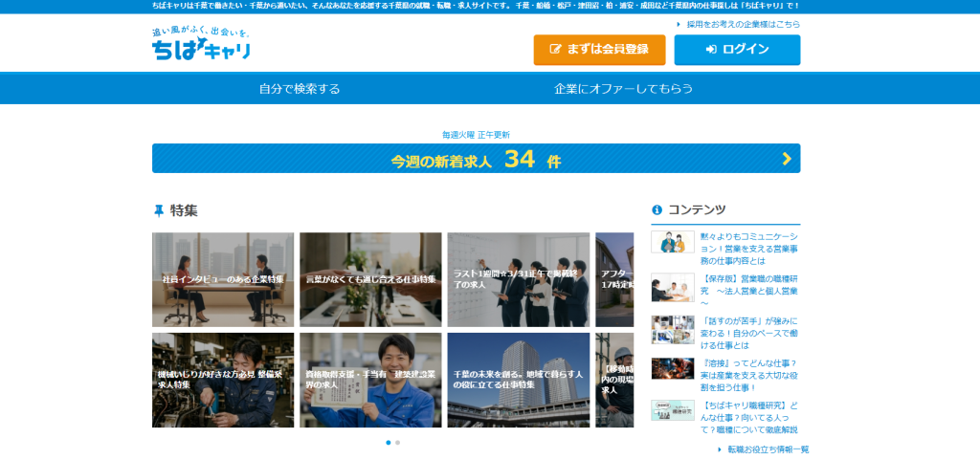Click the arrow before 採用をお考えの企業様はこちら
This screenshot has width=980, height=460.
pyautogui.click(x=679, y=25)
